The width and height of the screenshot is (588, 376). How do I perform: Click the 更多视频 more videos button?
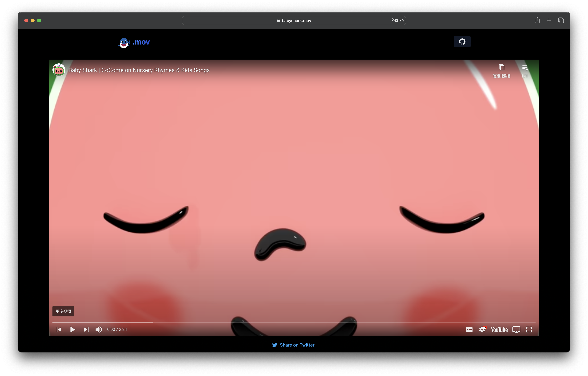click(x=63, y=311)
